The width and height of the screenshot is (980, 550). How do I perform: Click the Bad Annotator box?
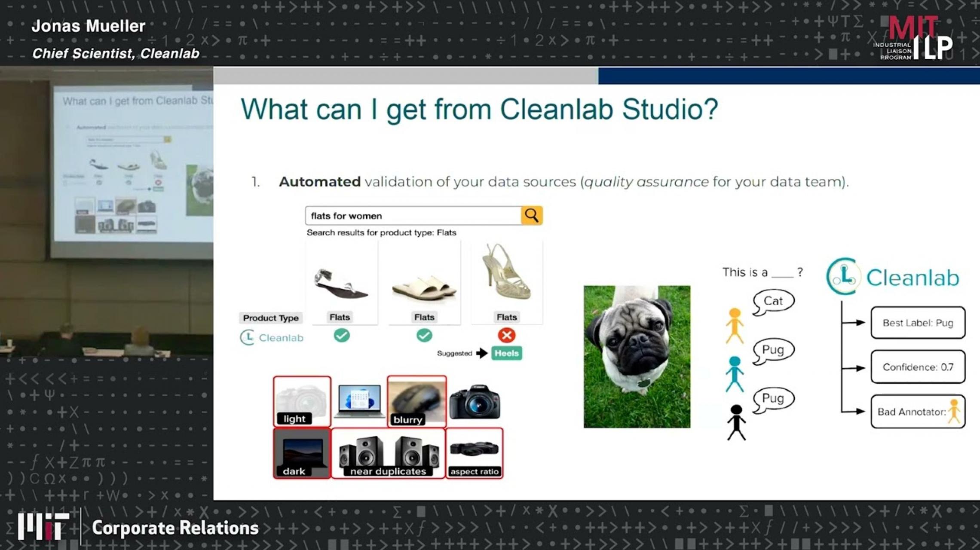tap(918, 412)
